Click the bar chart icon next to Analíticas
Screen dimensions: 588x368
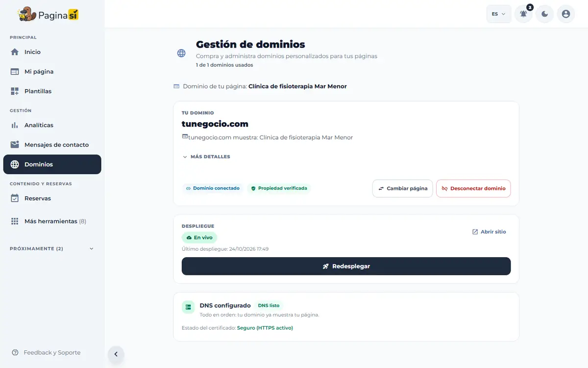pos(15,125)
